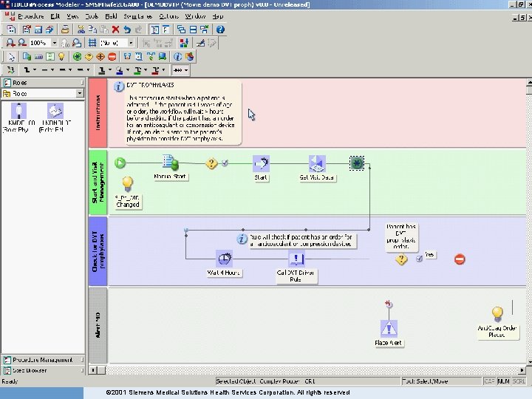This screenshot has width=532, height=399.
Task: Click the red X Delete icon
Action: click(116, 30)
